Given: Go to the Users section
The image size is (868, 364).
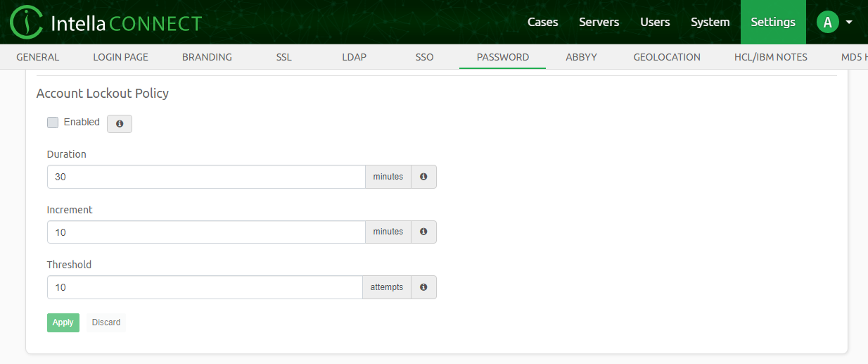Looking at the screenshot, I should click(x=655, y=23).
